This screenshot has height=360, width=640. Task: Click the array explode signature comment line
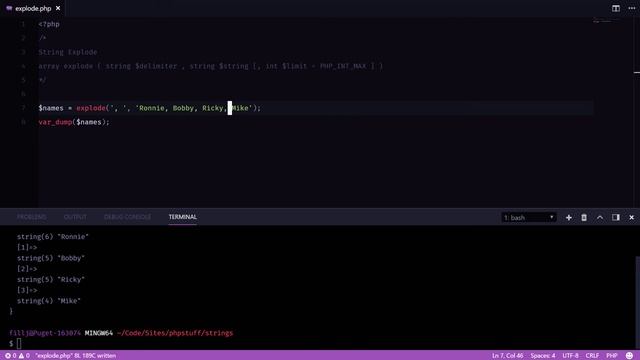click(x=211, y=66)
